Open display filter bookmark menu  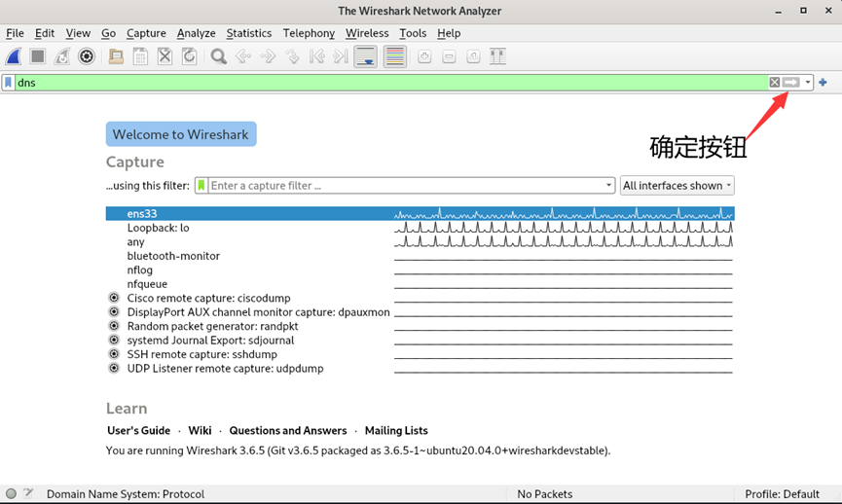(8, 83)
